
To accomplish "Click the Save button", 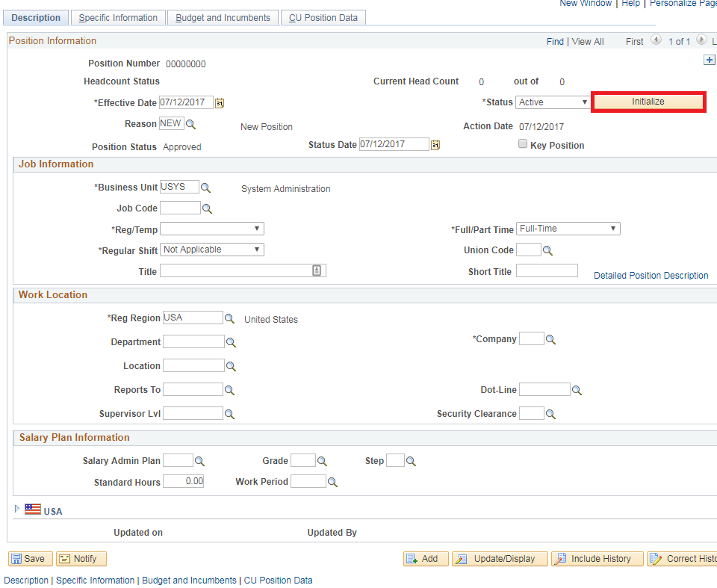I will (x=31, y=559).
